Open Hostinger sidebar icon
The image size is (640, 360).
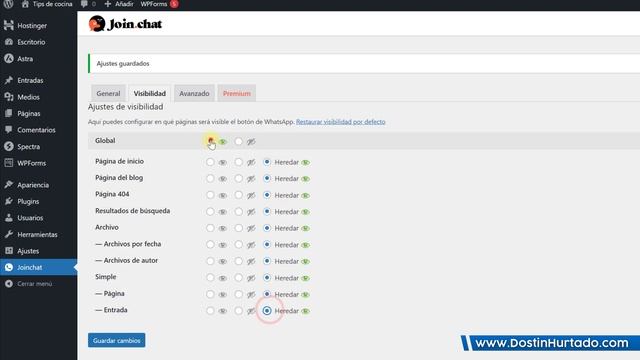[x=9, y=25]
